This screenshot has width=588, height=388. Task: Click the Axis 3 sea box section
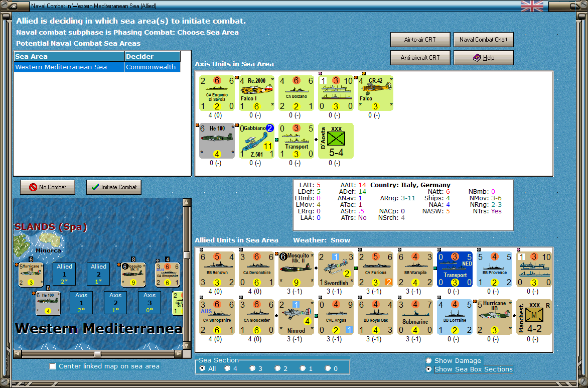pos(149,303)
